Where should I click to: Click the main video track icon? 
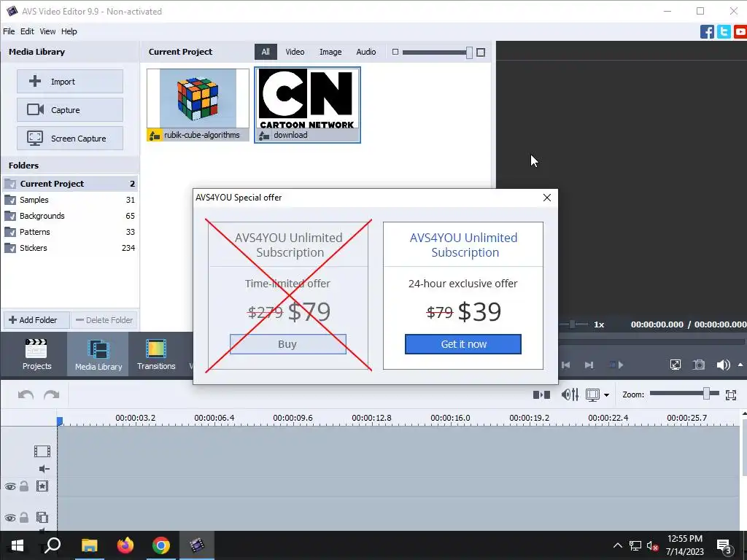point(42,451)
